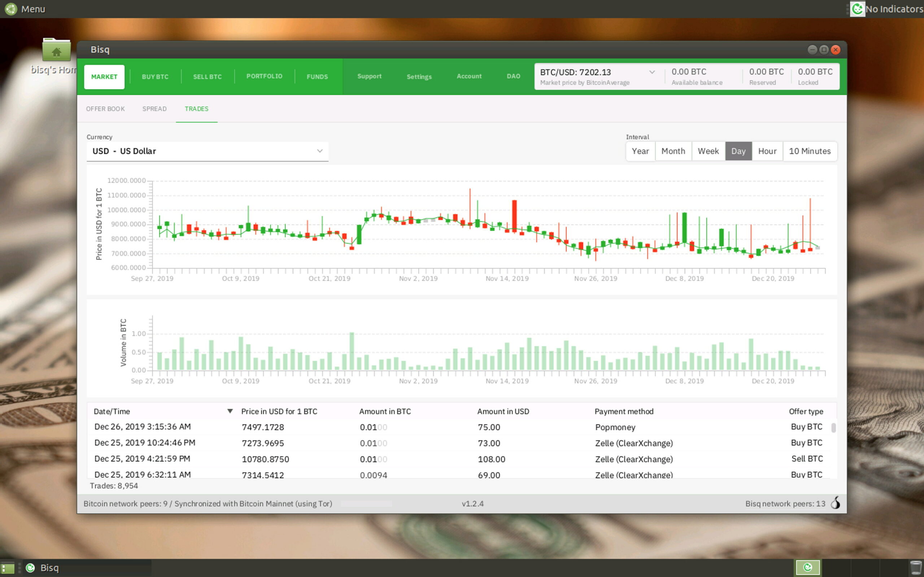This screenshot has height=577, width=924.
Task: Click the Tor onion icon in status bar
Action: coord(836,503)
